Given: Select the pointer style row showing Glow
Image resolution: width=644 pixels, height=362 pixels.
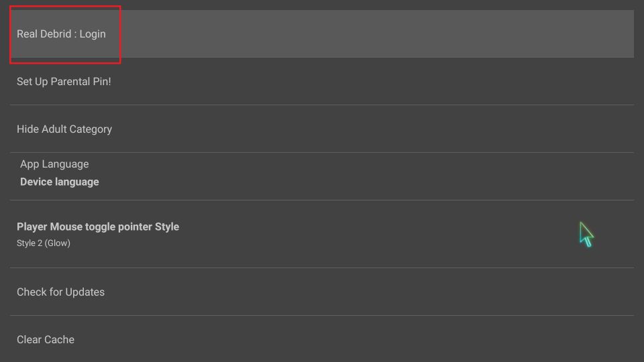Looking at the screenshot, I should [322, 234].
